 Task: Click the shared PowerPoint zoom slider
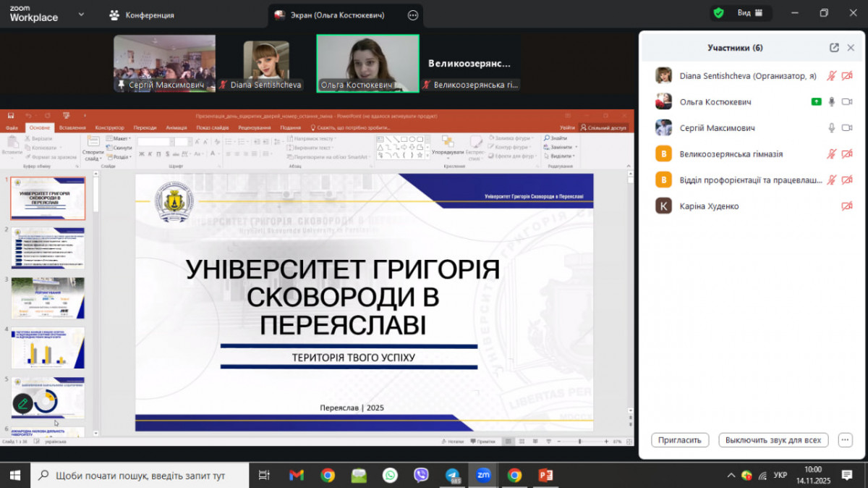coord(580,441)
